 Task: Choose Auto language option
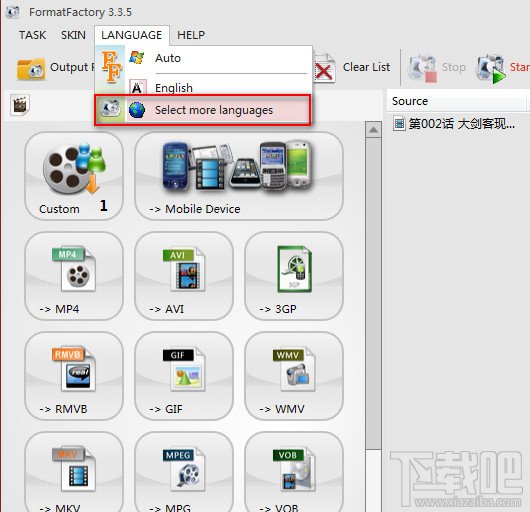click(x=218, y=58)
